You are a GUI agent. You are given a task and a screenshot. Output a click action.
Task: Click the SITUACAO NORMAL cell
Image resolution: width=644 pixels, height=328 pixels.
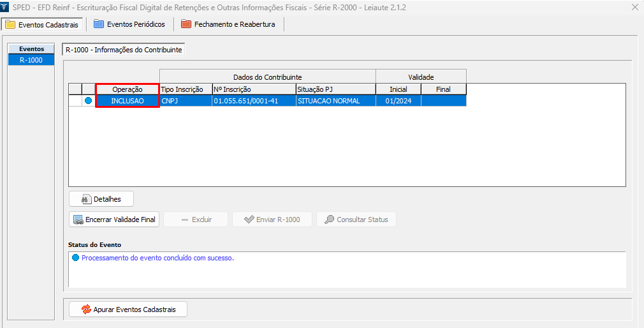tap(335, 101)
